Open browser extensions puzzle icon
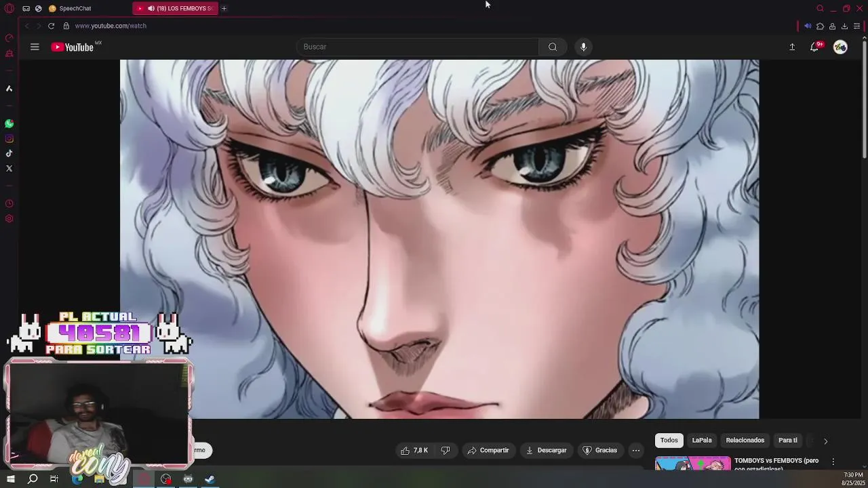868x488 pixels. pyautogui.click(x=820, y=26)
